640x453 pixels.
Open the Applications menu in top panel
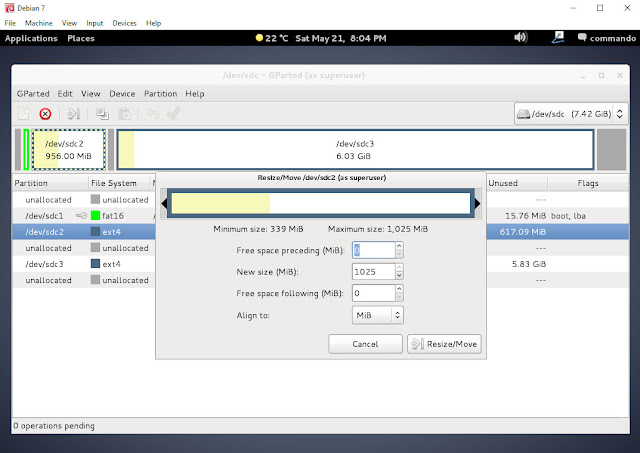coord(31,38)
